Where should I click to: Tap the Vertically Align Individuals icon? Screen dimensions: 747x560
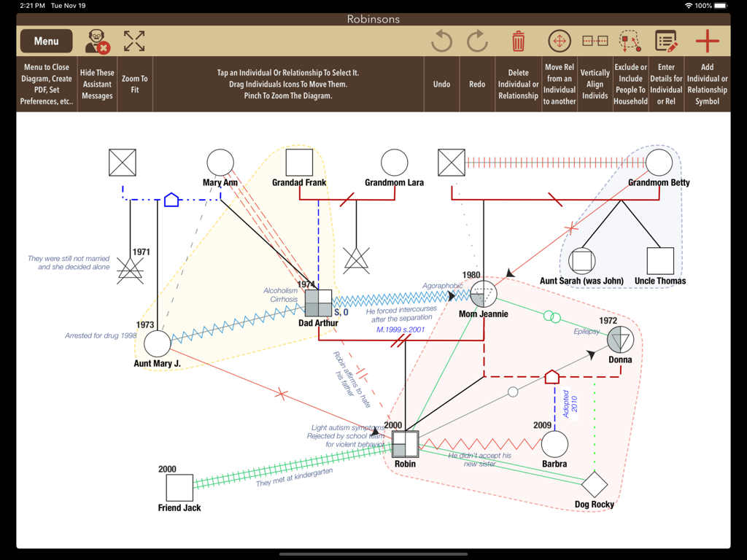coord(595,41)
